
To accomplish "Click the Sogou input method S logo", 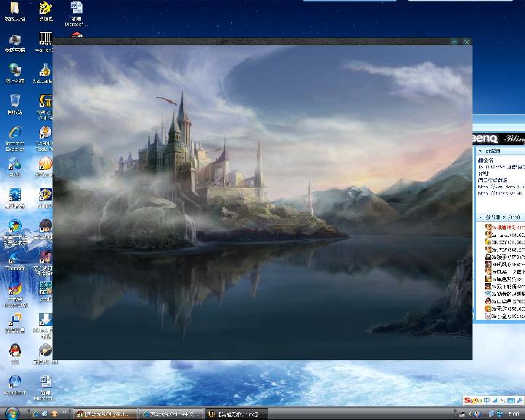I will point(472,400).
